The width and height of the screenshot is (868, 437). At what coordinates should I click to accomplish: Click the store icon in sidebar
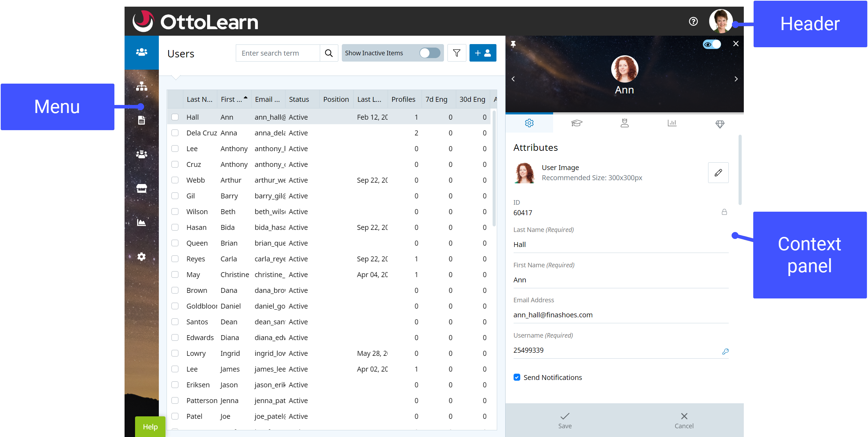pyautogui.click(x=141, y=188)
